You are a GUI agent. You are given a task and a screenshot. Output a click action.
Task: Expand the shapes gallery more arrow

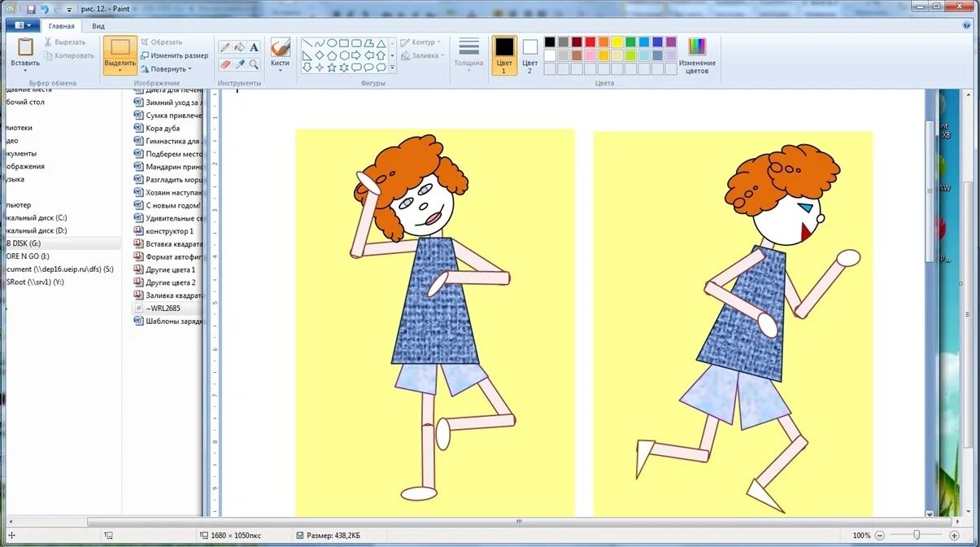(393, 68)
